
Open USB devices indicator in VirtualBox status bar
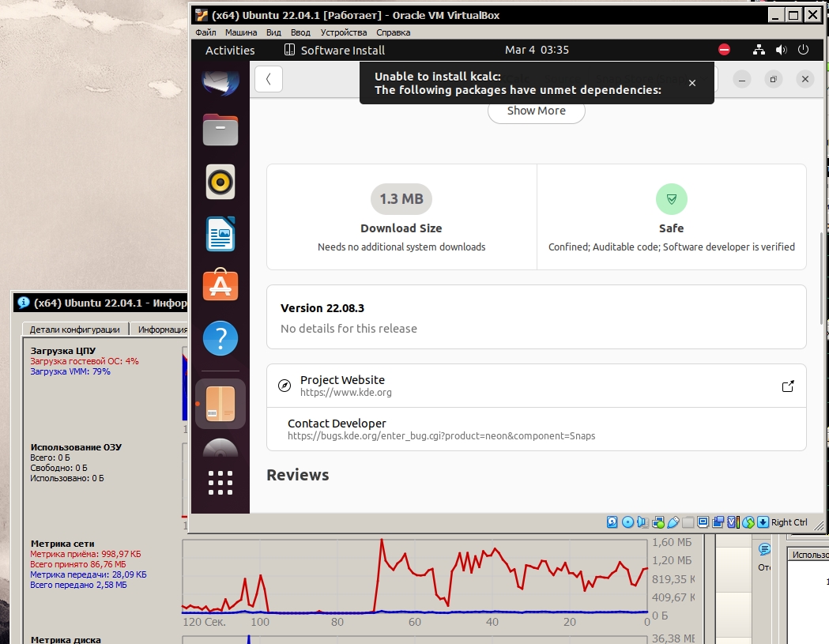[673, 522]
